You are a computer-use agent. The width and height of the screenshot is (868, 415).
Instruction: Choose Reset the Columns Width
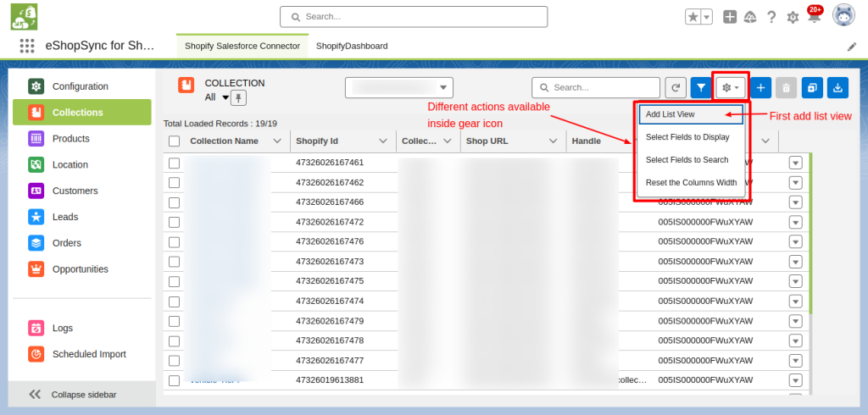coord(691,182)
